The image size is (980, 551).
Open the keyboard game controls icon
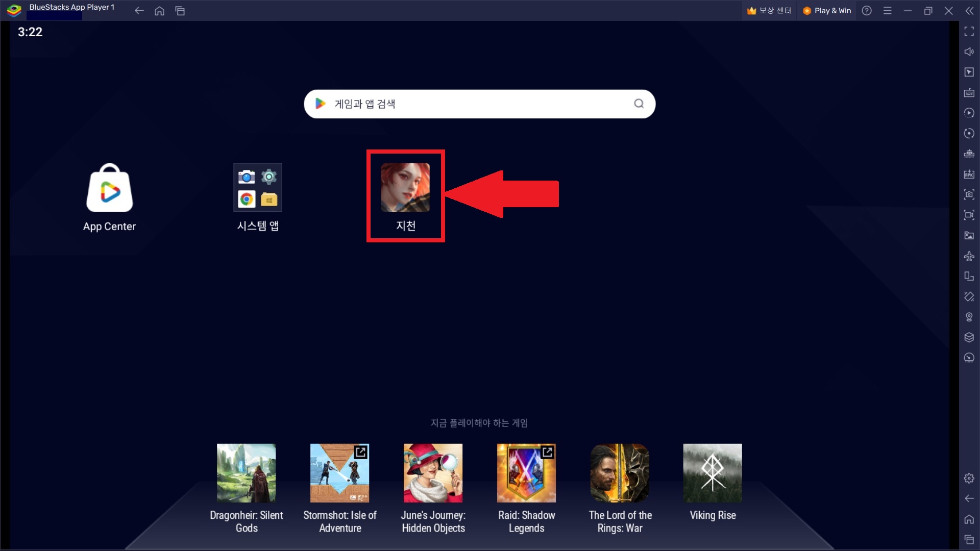969,93
